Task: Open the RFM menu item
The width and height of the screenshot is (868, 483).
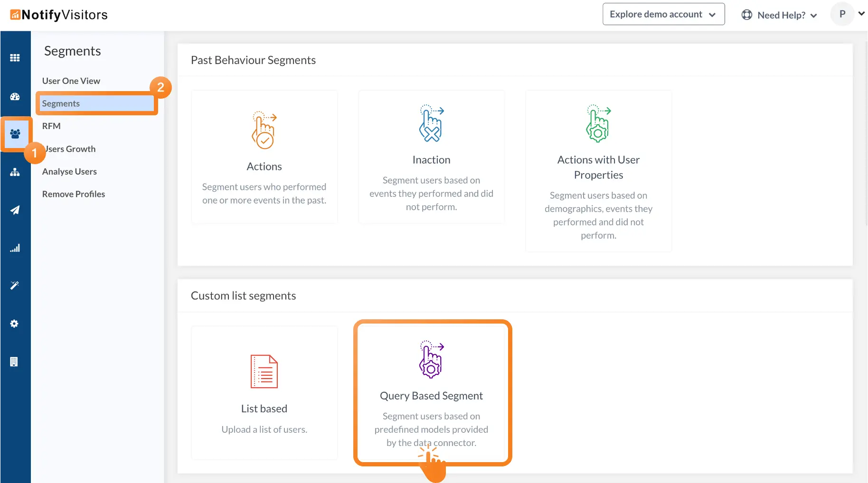Action: tap(51, 126)
